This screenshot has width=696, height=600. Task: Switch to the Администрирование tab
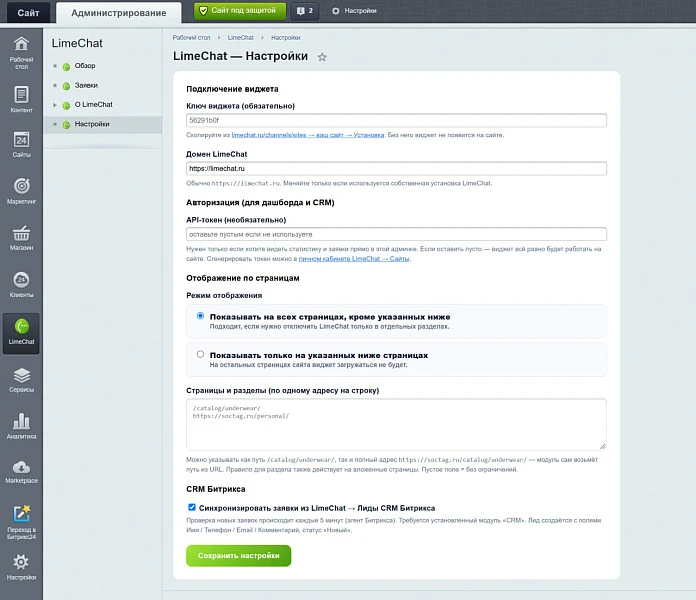pos(119,13)
